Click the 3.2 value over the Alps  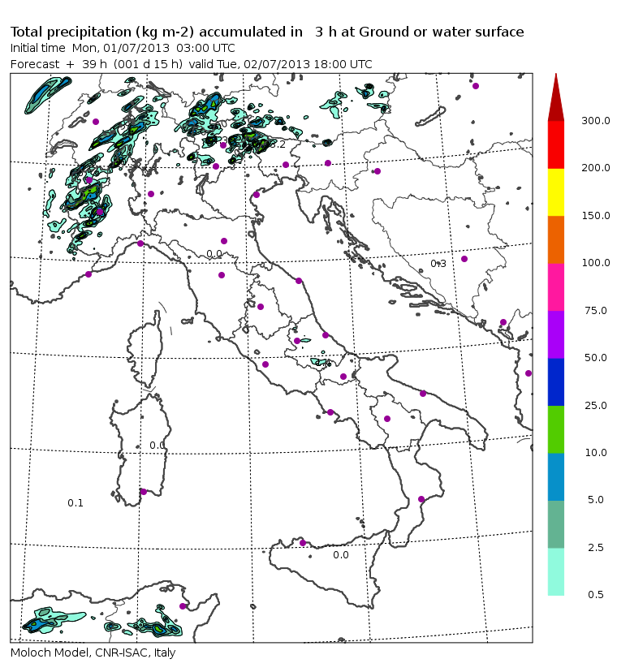tap(278, 144)
